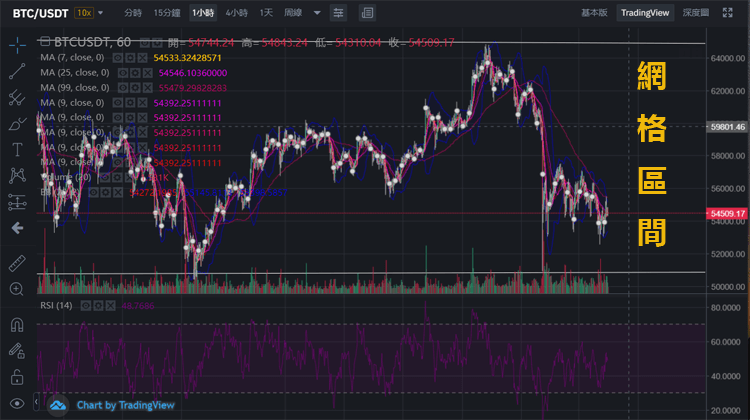Collapse the left drawing toolbar
This screenshot has height=420, width=750.
point(37,402)
